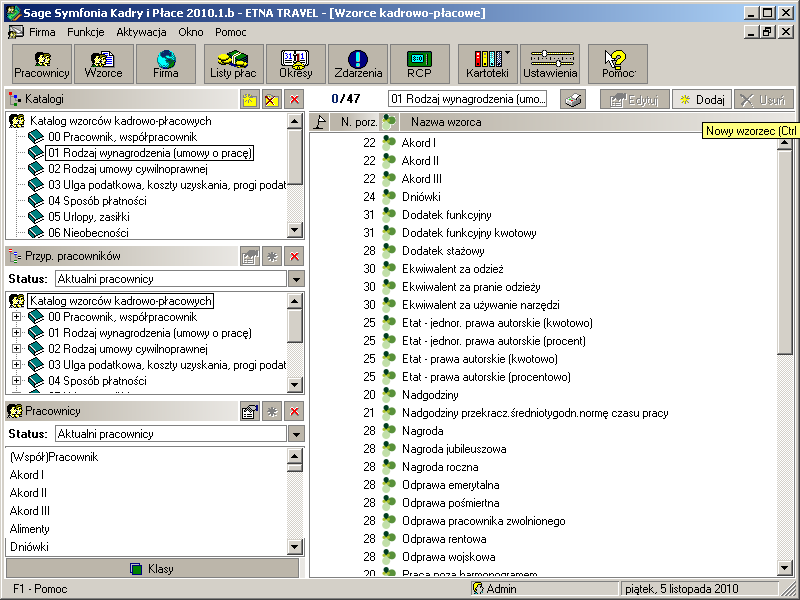Screen dimensions: 800x600
Task: Click properties icon in Przyp. pracowników header
Action: (x=249, y=256)
